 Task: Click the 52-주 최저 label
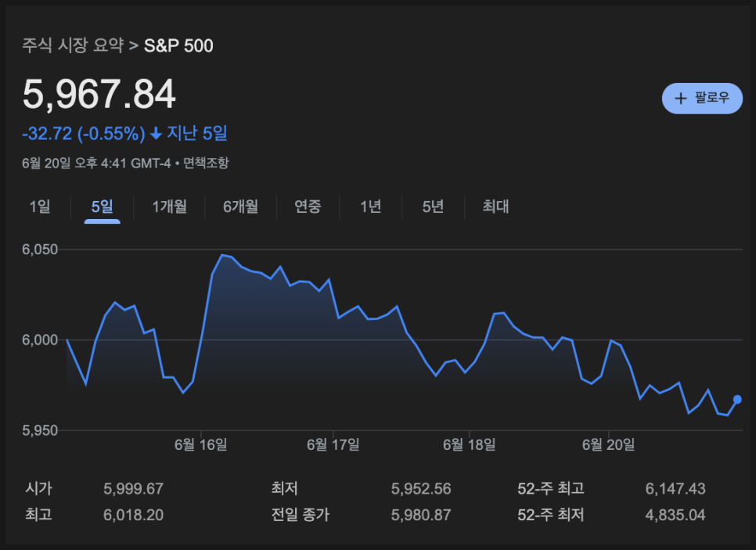[551, 515]
